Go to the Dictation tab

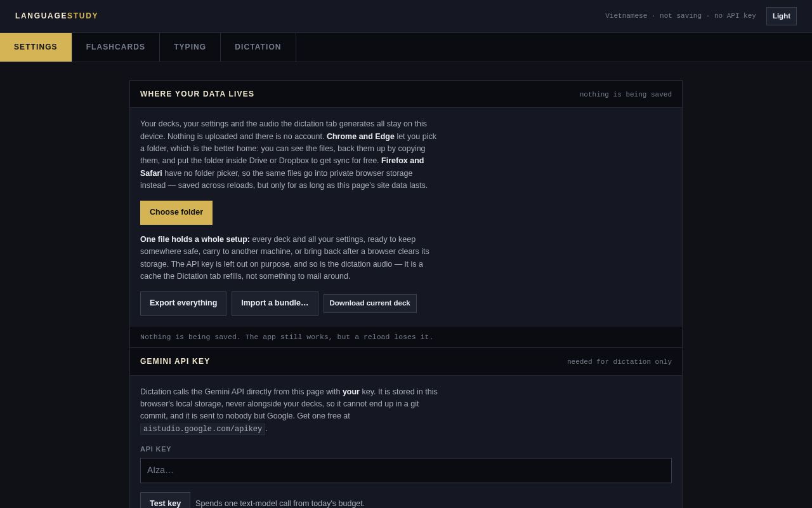(258, 47)
